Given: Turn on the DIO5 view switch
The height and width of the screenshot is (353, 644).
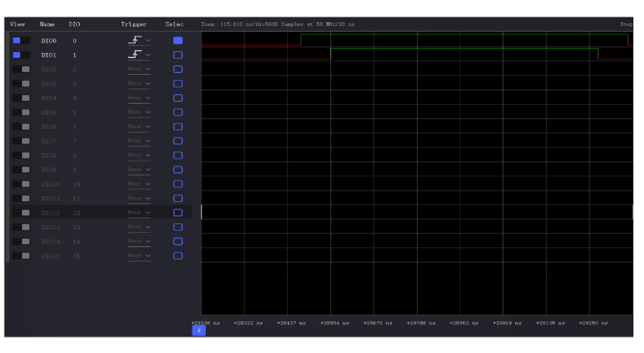Looking at the screenshot, I should click(x=21, y=113).
